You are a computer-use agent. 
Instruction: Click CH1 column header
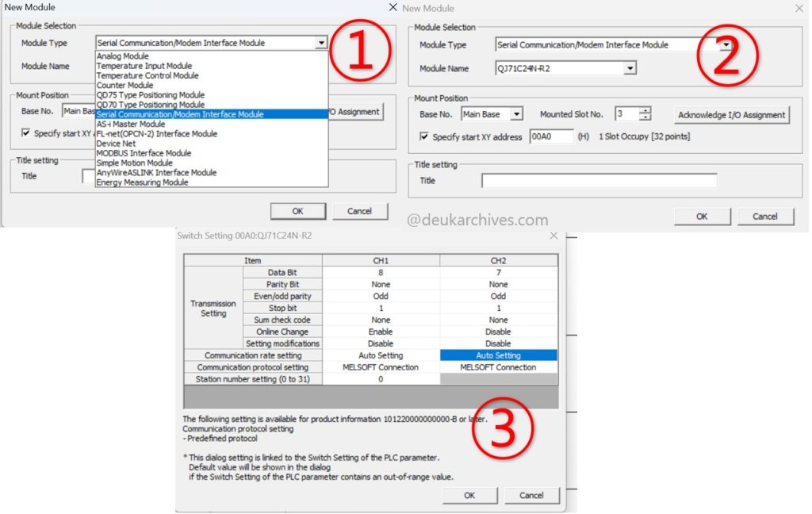tap(381, 261)
